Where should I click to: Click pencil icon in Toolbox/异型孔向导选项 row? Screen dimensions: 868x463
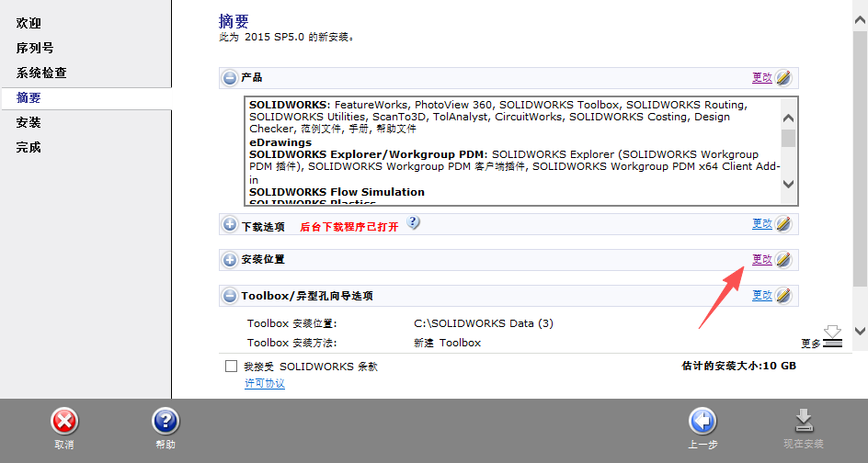782,296
